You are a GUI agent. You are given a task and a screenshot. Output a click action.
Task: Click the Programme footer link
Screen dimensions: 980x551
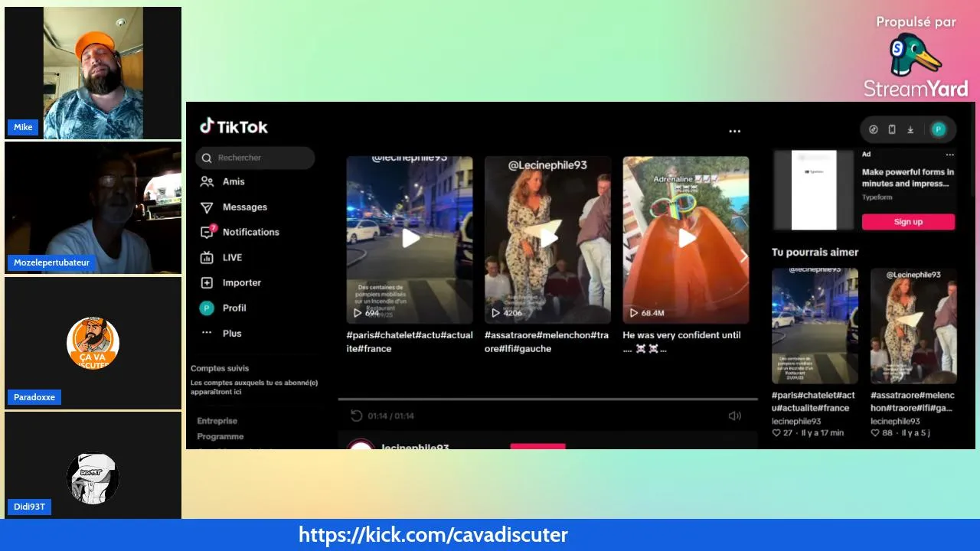click(220, 436)
